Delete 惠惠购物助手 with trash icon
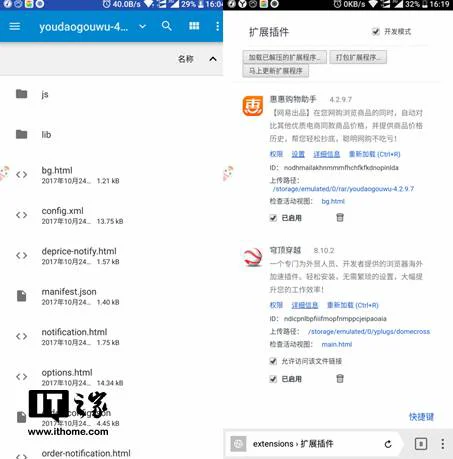Image resolution: width=453 pixels, height=459 pixels. tap(340, 218)
